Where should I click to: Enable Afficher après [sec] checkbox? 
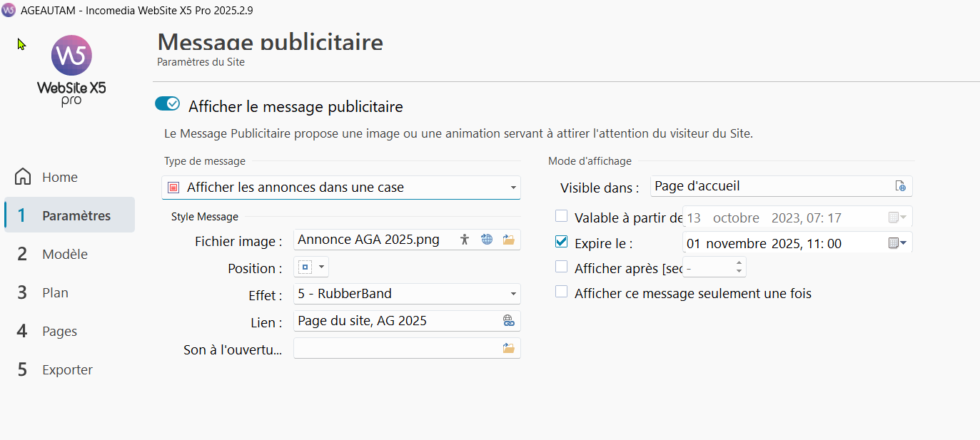click(x=562, y=267)
